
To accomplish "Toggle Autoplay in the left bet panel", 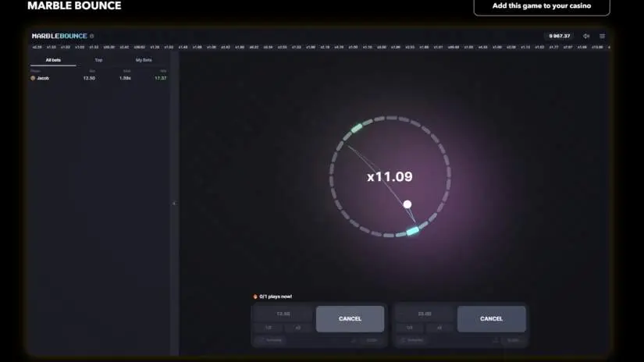I will [x=272, y=340].
